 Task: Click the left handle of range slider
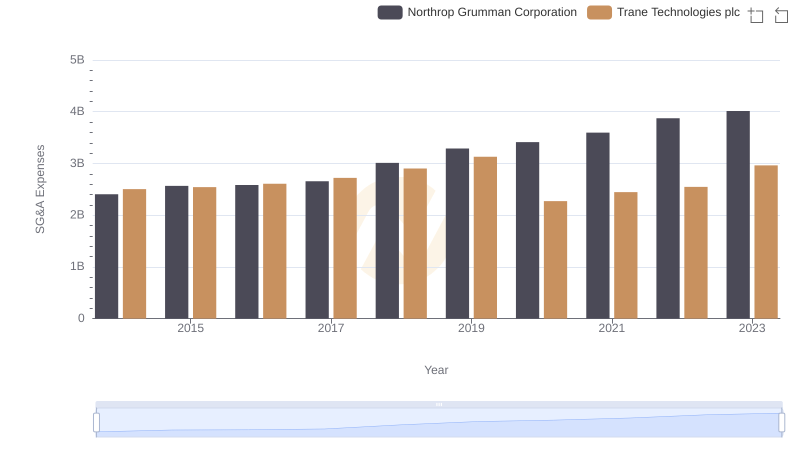pyautogui.click(x=96, y=423)
